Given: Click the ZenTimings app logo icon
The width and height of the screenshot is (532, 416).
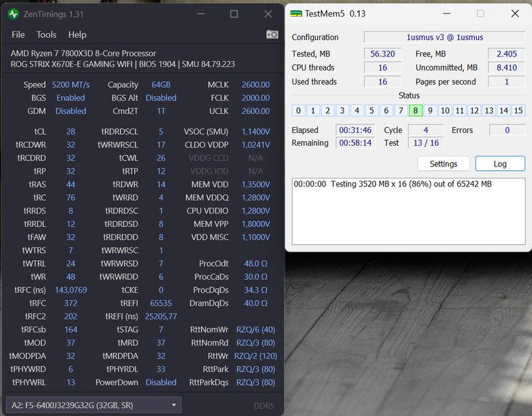Looking at the screenshot, I should point(13,14).
